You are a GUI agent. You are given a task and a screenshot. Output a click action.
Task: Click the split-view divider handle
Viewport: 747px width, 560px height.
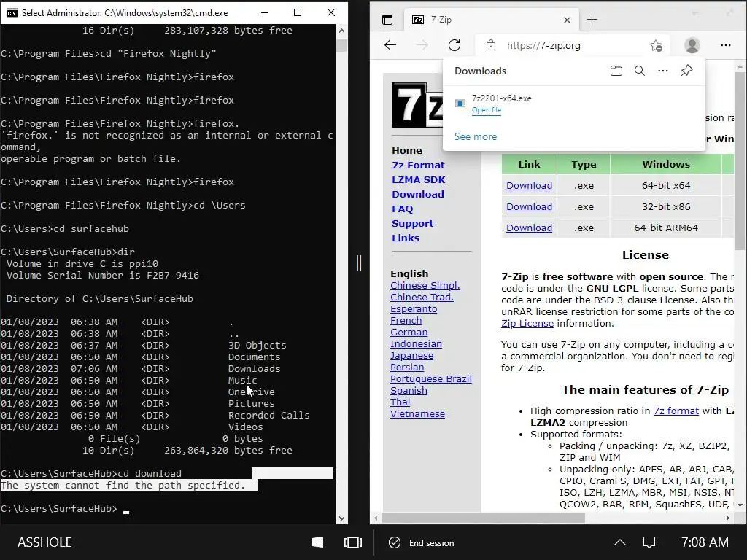[359, 262]
